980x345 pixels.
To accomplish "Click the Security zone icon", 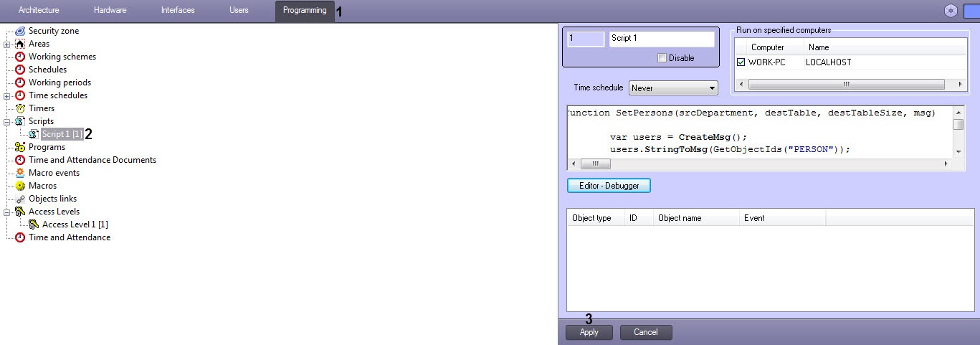I will (x=20, y=31).
